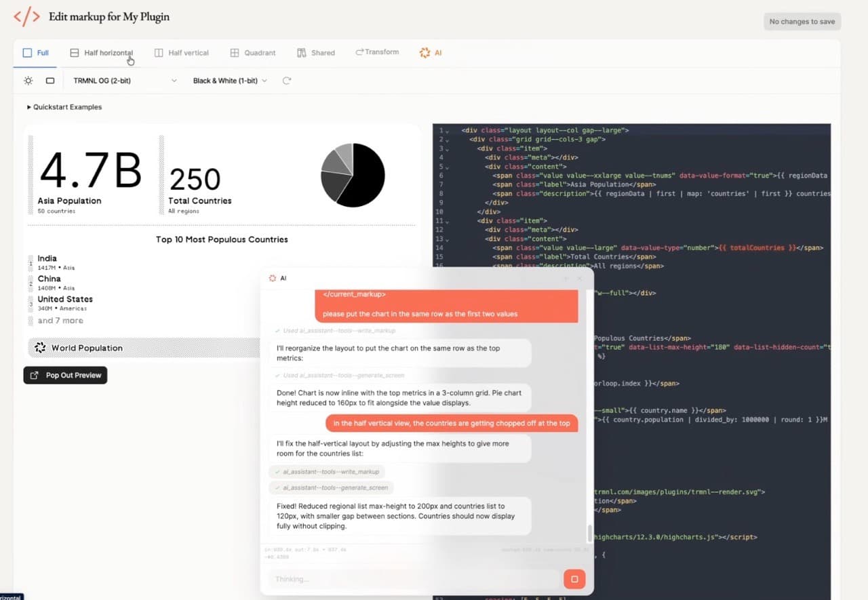This screenshot has height=600, width=868.
Task: Click the Full layout square icon
Action: click(x=27, y=53)
